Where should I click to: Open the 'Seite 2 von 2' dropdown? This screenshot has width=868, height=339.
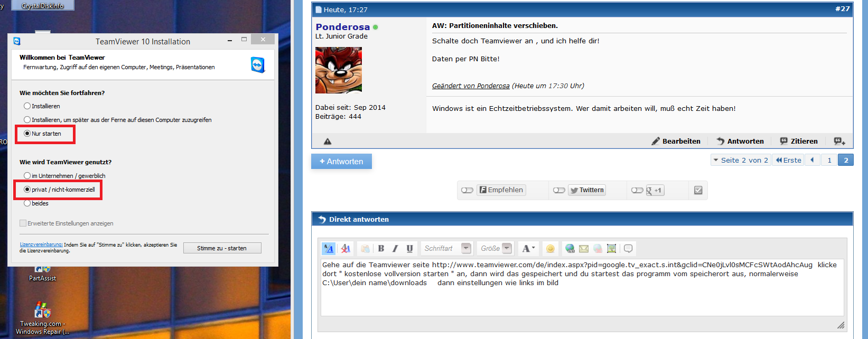pyautogui.click(x=741, y=160)
